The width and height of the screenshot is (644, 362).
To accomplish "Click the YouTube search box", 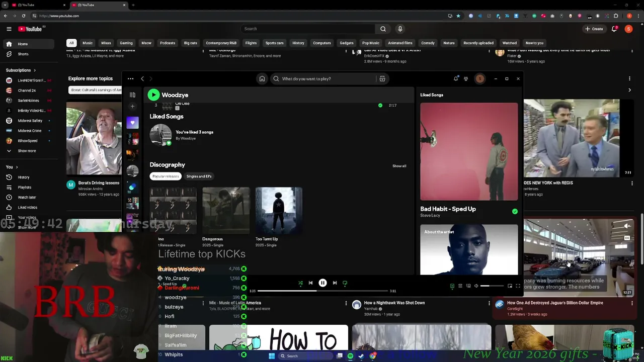I will (308, 29).
